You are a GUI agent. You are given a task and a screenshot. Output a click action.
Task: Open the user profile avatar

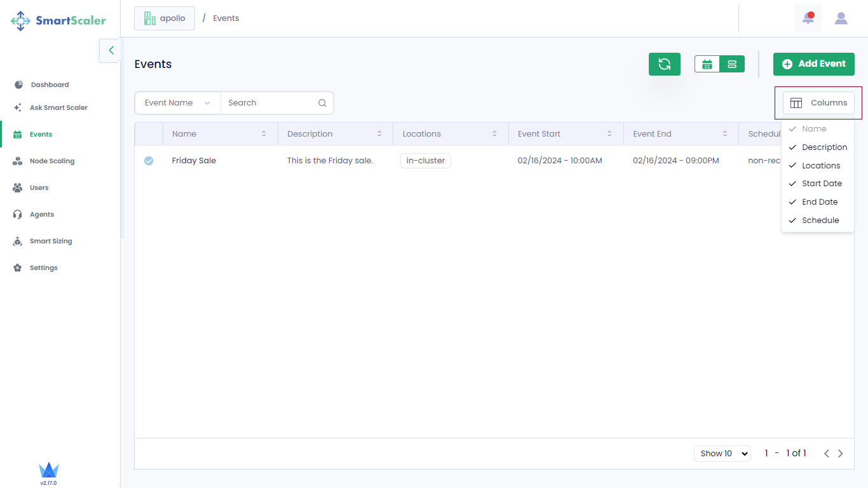click(841, 18)
